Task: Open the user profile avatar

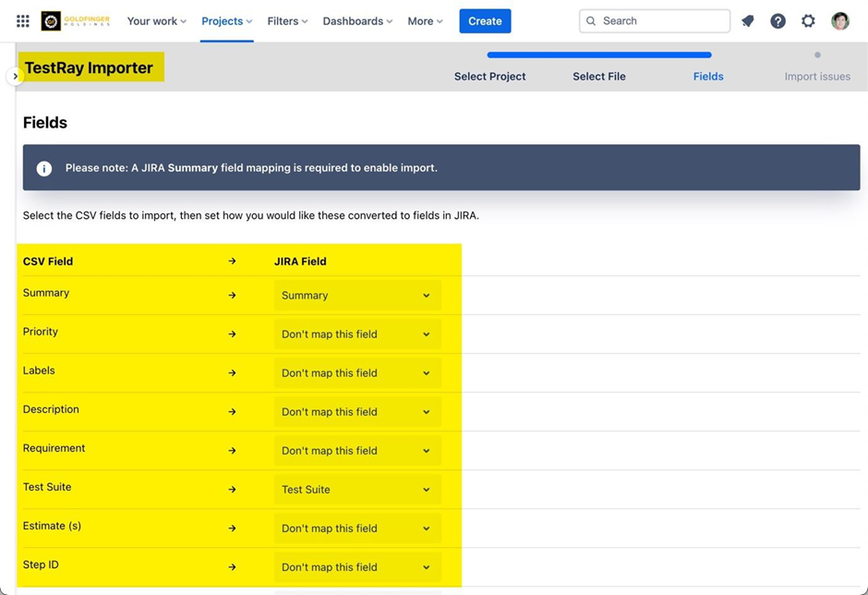Action: point(840,21)
